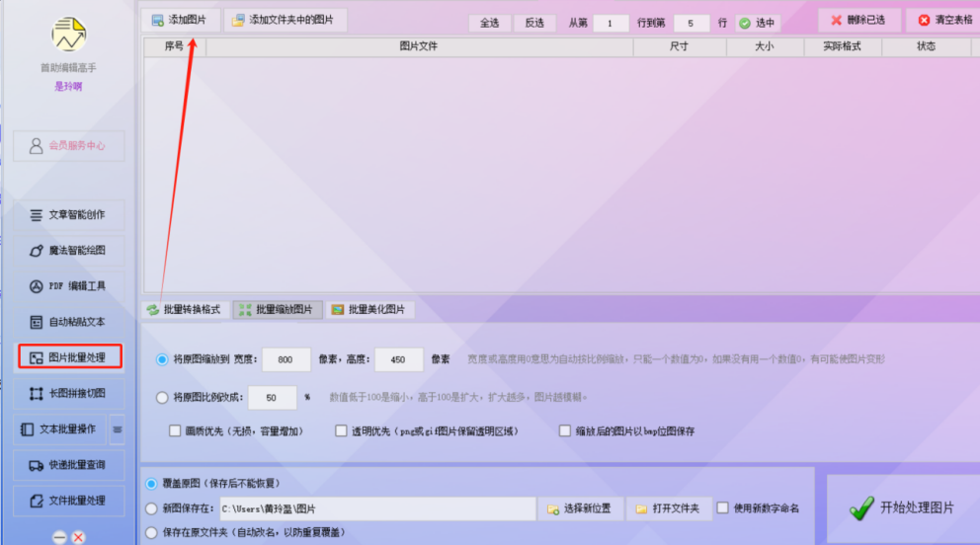Click 添加图片 button
The width and height of the screenshot is (980, 545).
point(180,20)
